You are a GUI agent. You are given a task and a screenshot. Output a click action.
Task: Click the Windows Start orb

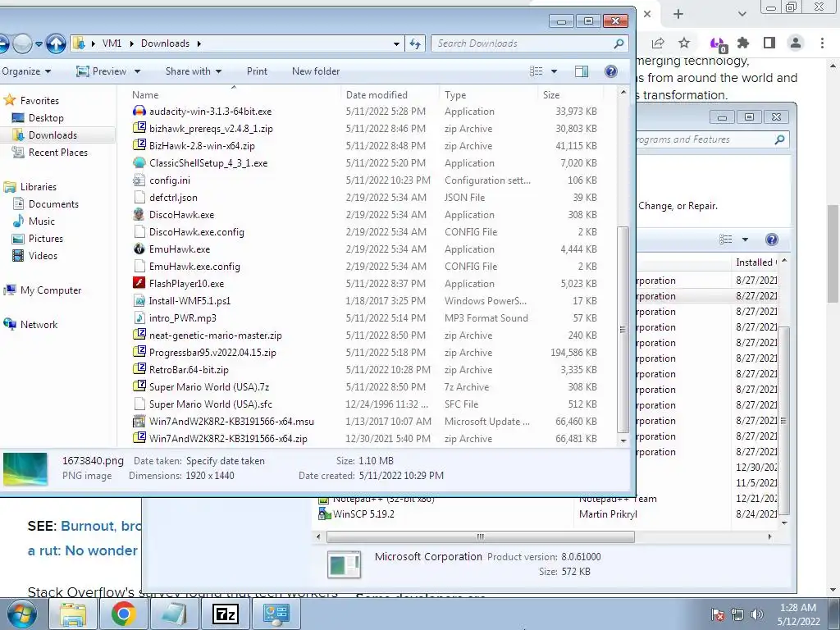pos(22,614)
